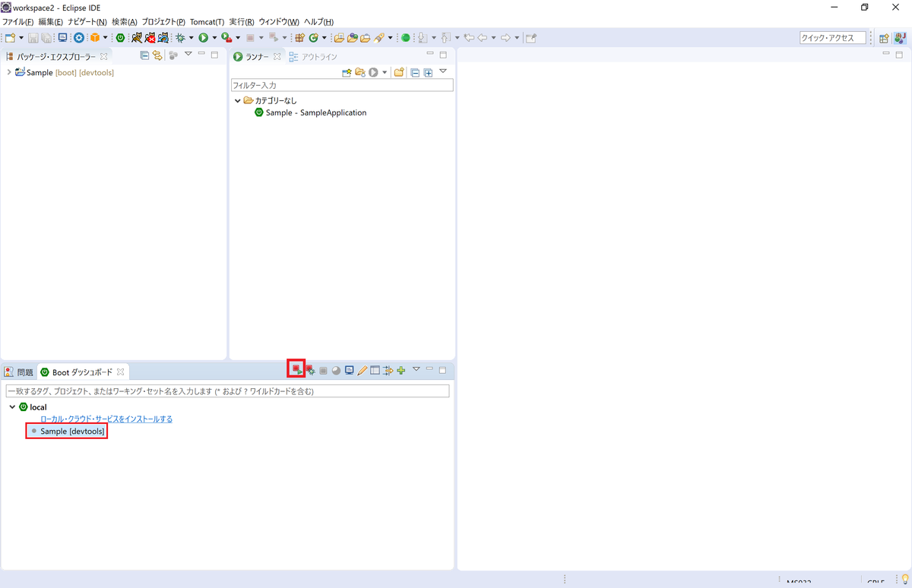Click the green circle relaunch icon in toolbar
This screenshot has width=912, height=588.
405,37
